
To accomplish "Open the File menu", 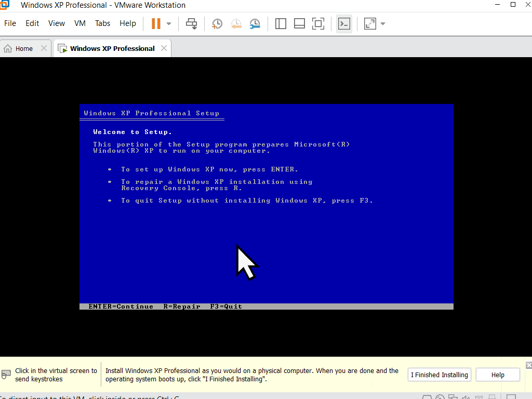I will (x=10, y=23).
